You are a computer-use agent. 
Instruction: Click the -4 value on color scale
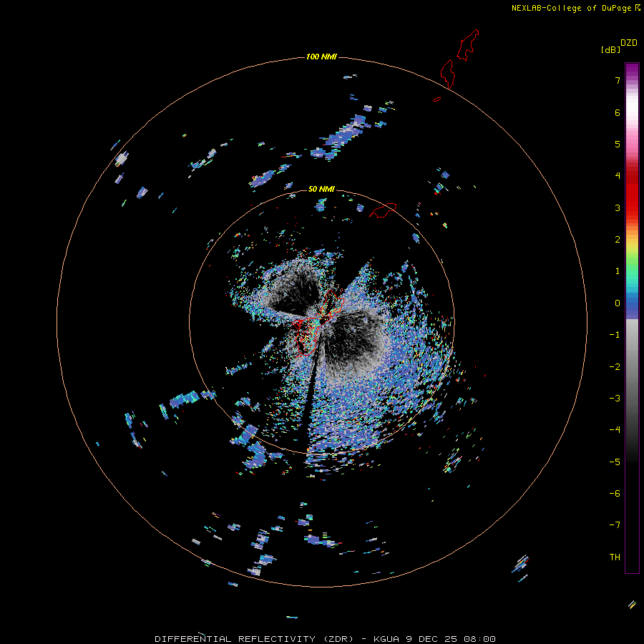pyautogui.click(x=615, y=430)
